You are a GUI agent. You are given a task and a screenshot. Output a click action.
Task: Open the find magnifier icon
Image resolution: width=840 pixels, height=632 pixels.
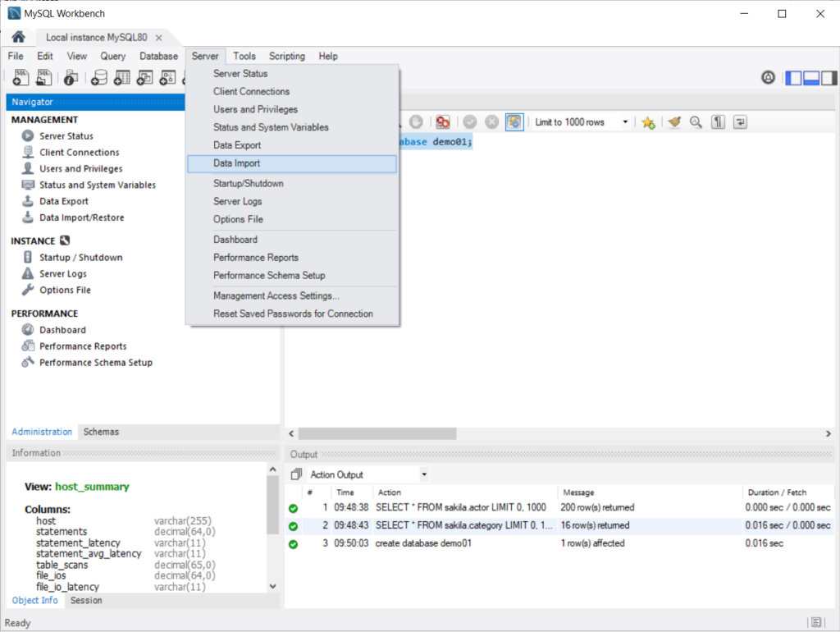(x=696, y=122)
